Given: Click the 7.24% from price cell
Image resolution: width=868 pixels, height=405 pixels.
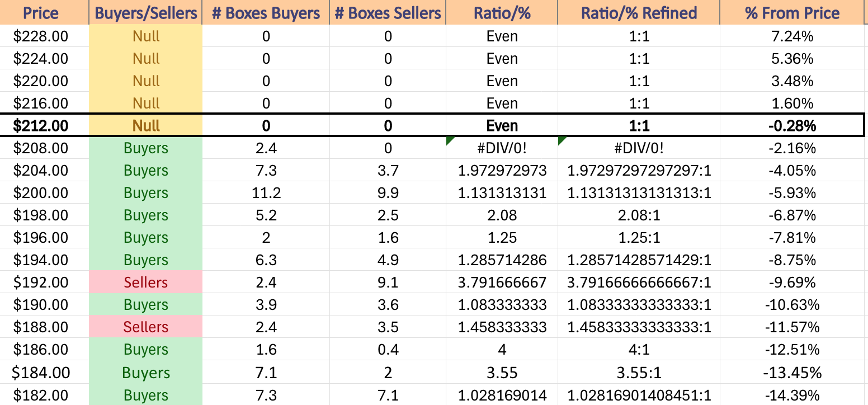Looking at the screenshot, I should coord(792,36).
